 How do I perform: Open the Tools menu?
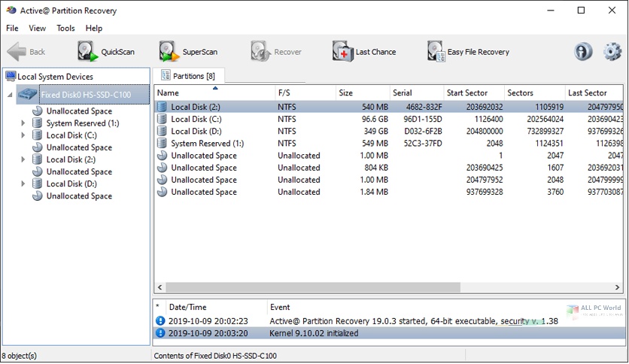click(65, 28)
